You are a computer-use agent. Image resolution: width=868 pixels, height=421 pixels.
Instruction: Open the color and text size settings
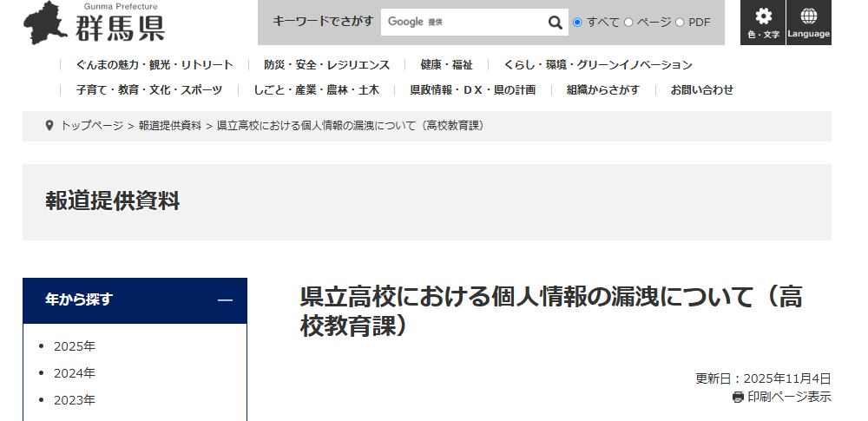763,23
